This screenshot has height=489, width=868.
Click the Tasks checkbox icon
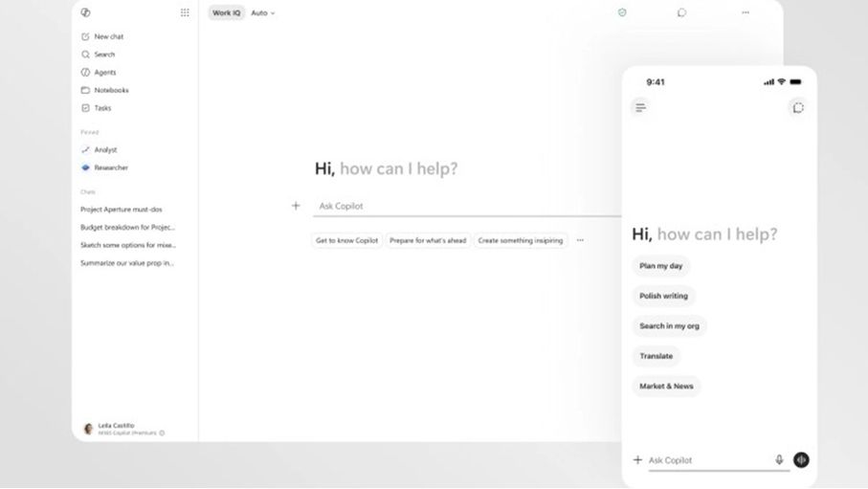pos(85,108)
